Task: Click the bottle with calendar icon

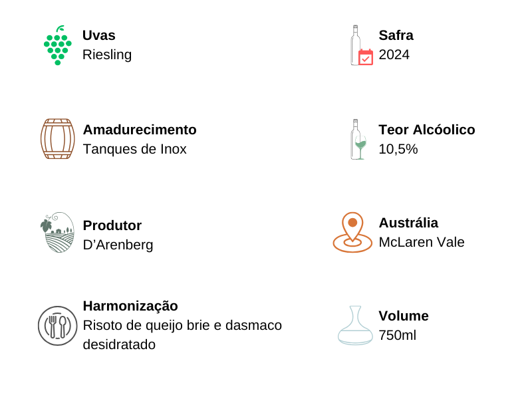Action: (361, 46)
